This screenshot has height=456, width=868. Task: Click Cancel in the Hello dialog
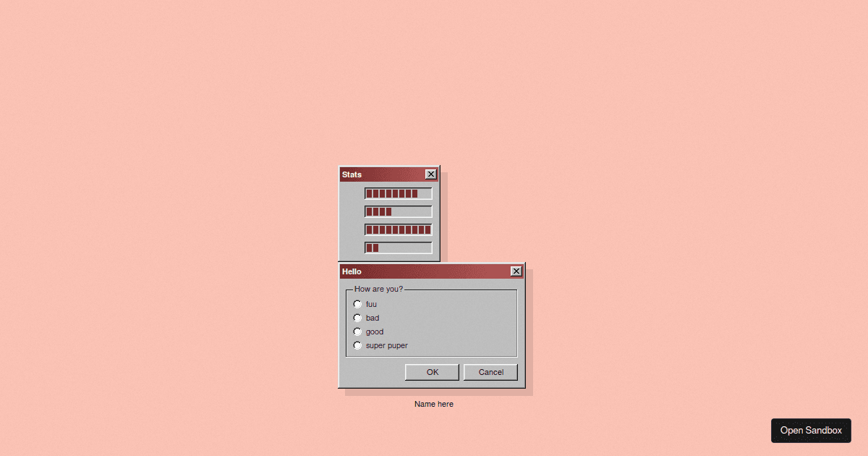(490, 372)
